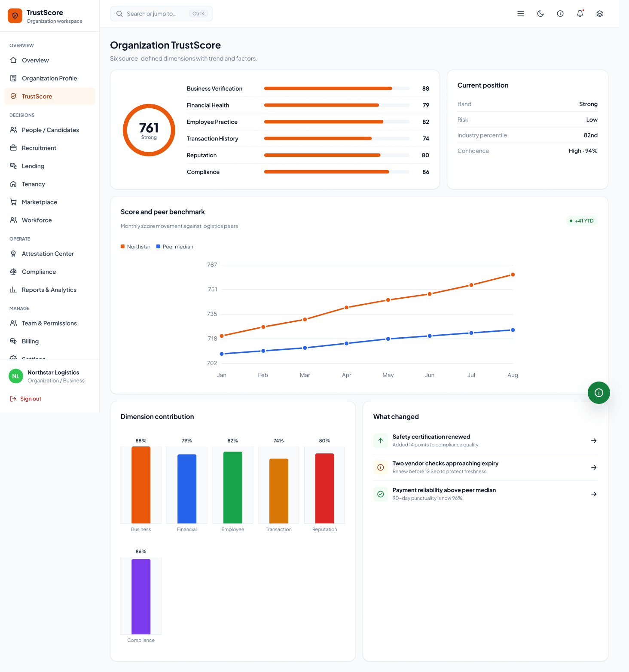Open Marketplace from the sidebar

click(x=49, y=202)
